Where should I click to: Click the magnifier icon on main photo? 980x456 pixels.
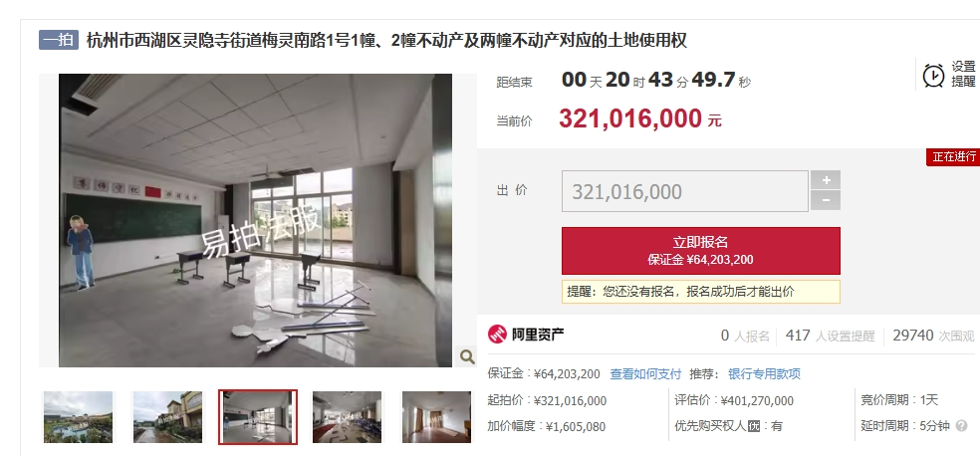(x=467, y=356)
